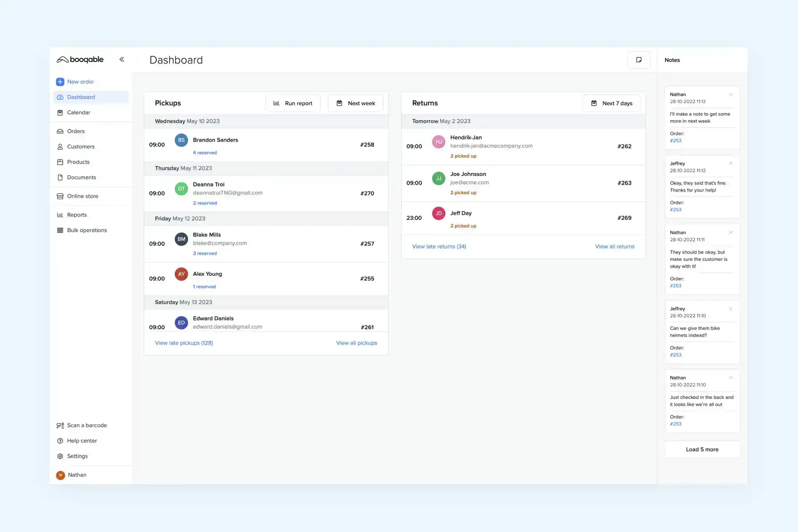Dismiss Jeffrey's bike helmets note
The width and height of the screenshot is (798, 532).
click(x=731, y=309)
